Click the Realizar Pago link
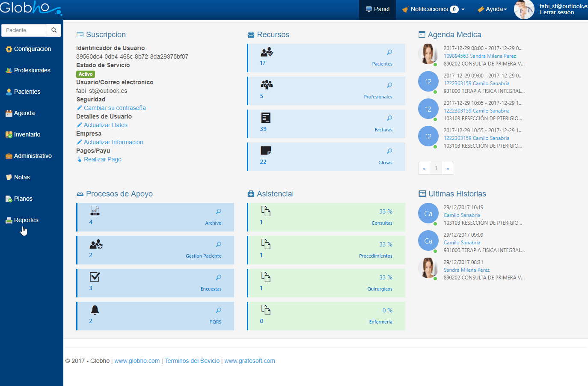 tap(103, 159)
